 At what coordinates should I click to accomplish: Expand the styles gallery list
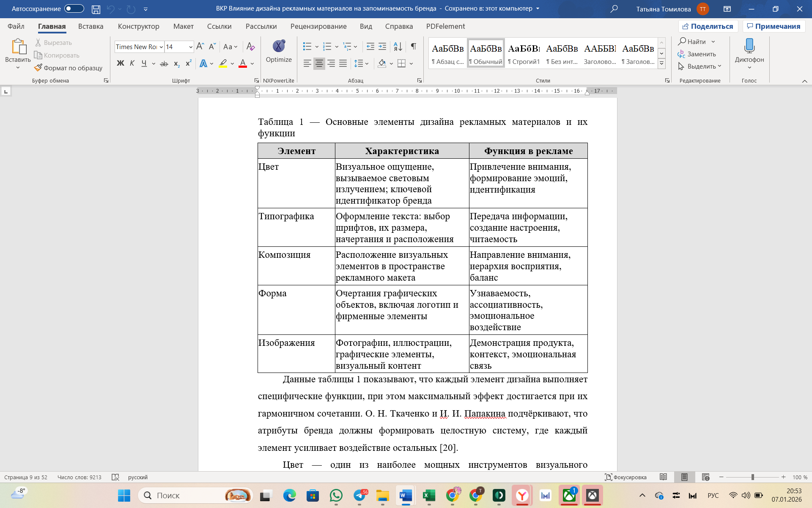click(x=662, y=63)
